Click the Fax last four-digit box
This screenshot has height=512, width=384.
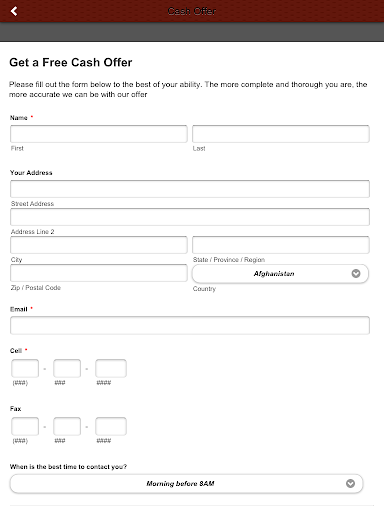point(111,426)
